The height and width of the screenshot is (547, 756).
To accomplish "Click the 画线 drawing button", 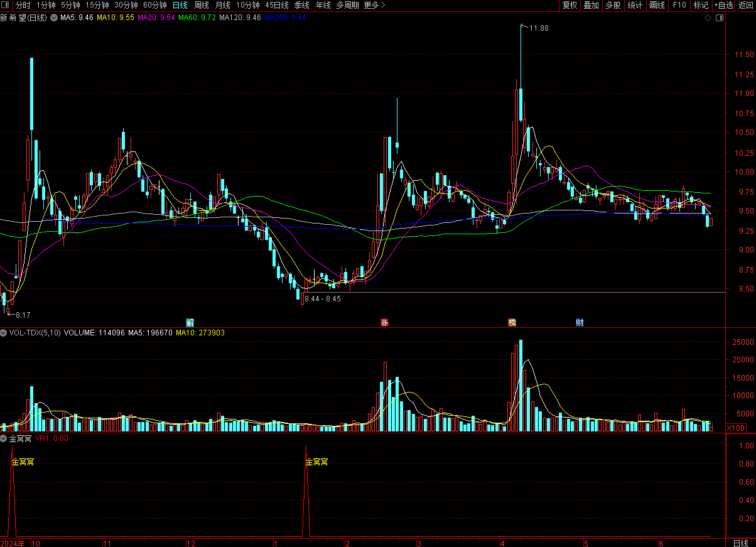I will (x=657, y=5).
